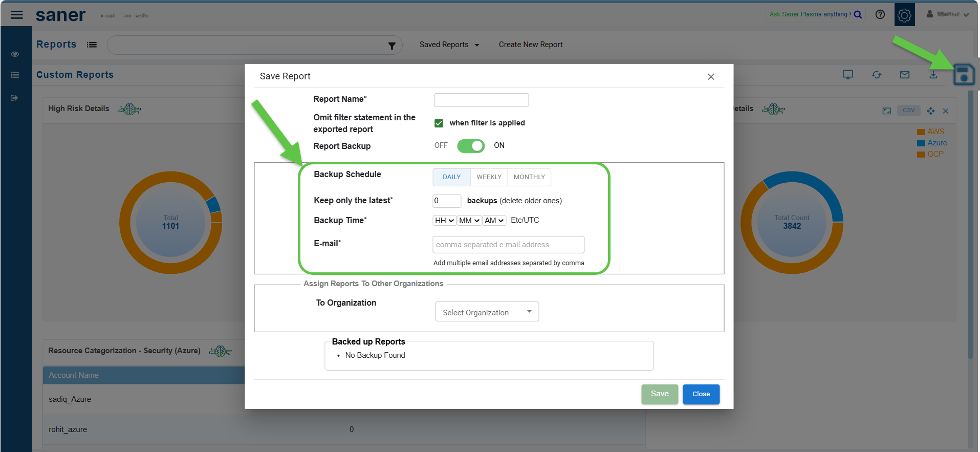Select the WEEKLY backup schedule

tap(489, 177)
